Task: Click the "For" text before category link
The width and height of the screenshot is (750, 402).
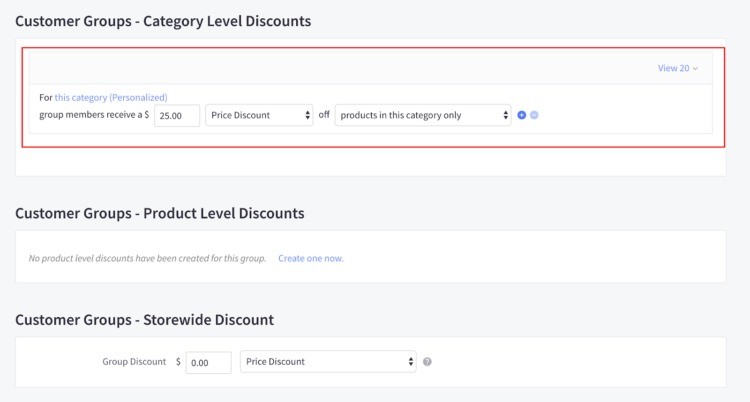Action: point(45,97)
